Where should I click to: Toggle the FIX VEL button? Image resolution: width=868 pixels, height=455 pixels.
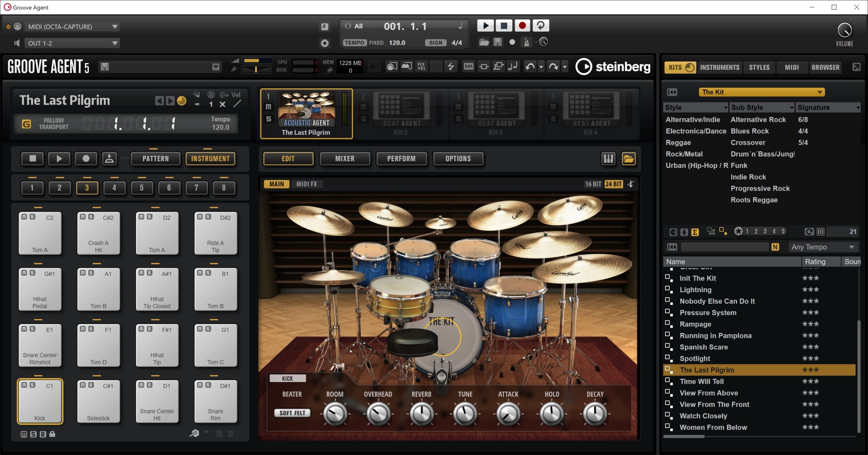421,67
